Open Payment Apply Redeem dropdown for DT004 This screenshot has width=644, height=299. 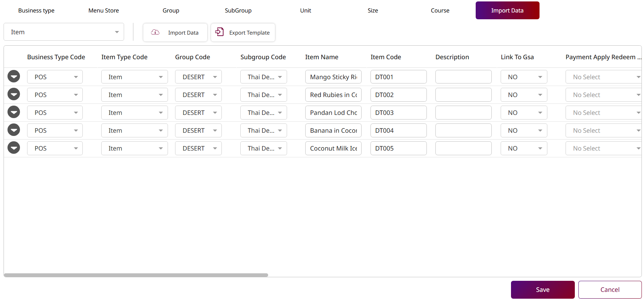click(x=603, y=131)
